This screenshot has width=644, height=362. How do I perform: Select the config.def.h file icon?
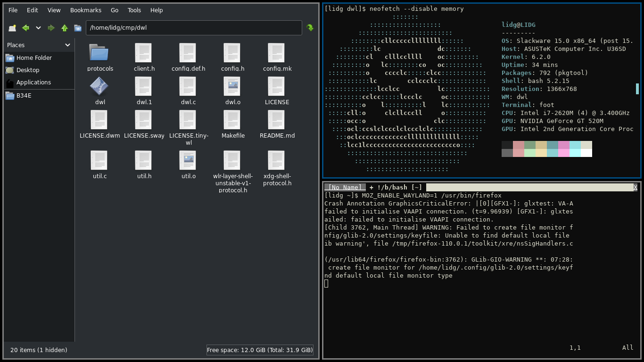pos(188,53)
